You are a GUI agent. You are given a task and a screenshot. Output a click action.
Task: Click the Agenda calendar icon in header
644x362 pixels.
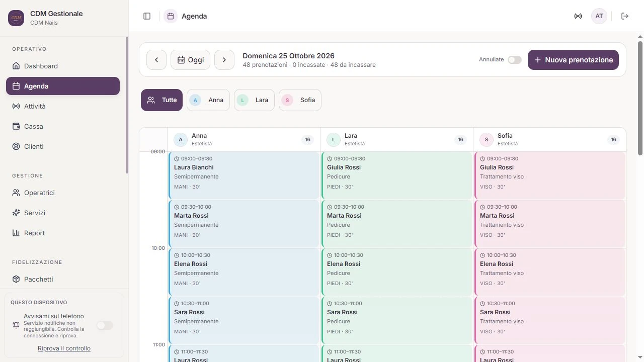(171, 16)
